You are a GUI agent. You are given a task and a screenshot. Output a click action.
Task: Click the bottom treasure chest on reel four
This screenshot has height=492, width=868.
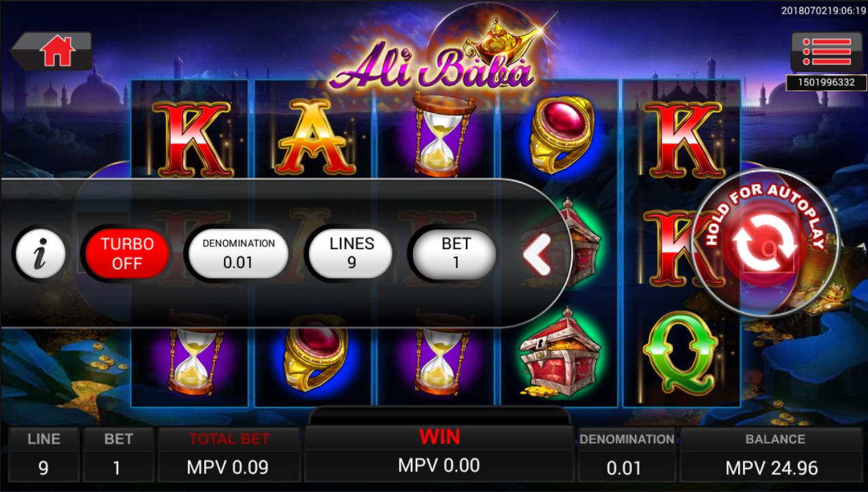click(x=559, y=354)
